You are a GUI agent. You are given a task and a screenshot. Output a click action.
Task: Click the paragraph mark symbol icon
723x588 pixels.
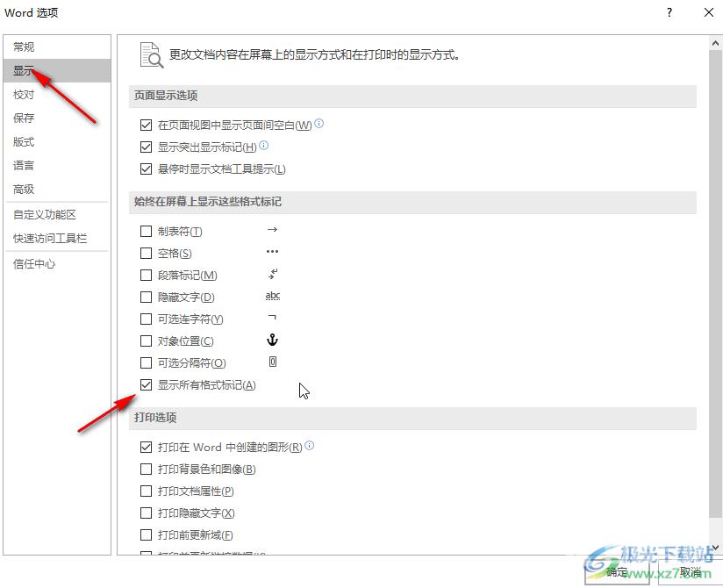(273, 274)
